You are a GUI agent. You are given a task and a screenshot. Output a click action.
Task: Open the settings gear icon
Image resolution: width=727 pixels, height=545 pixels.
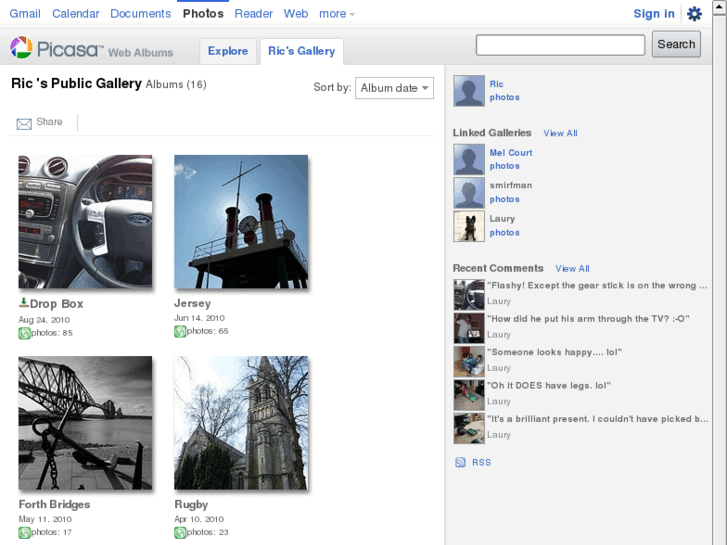[x=694, y=14]
